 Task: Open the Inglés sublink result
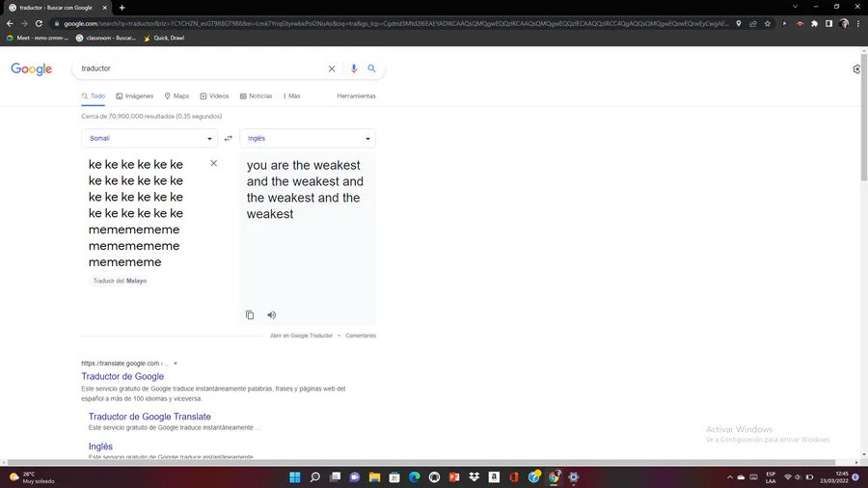pos(100,447)
